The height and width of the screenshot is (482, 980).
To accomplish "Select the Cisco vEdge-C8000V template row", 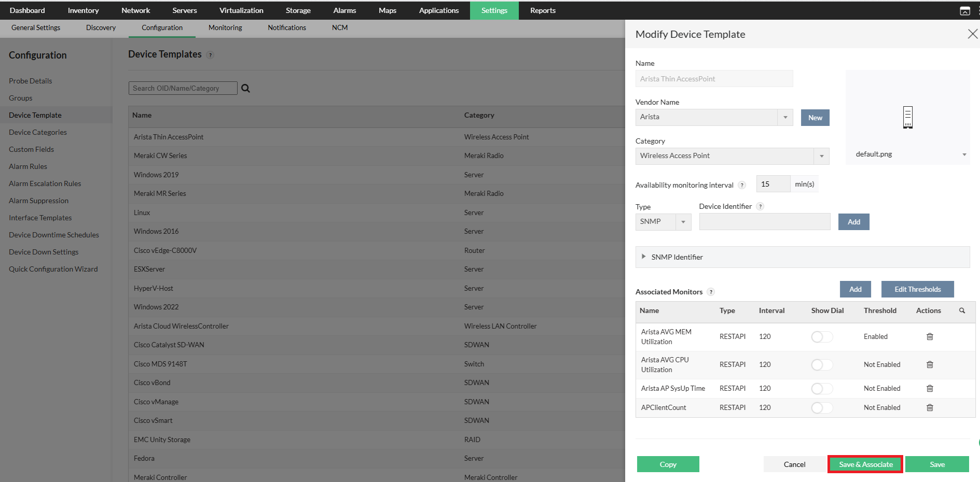I will (x=377, y=250).
